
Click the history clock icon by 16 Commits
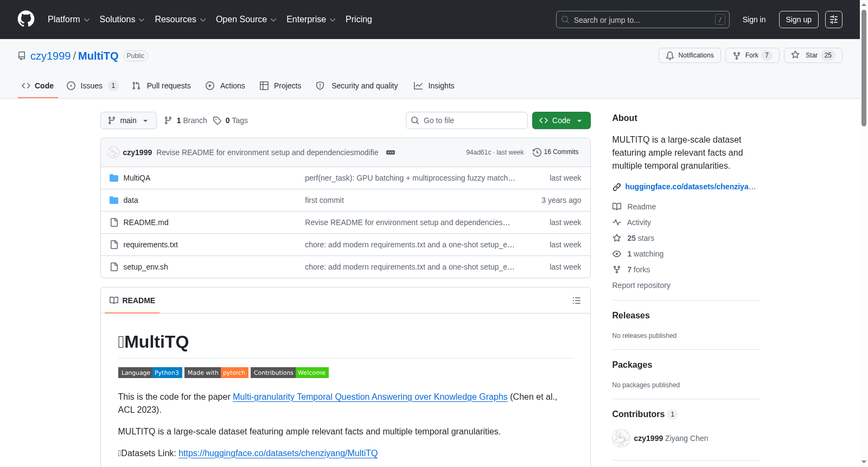(537, 152)
